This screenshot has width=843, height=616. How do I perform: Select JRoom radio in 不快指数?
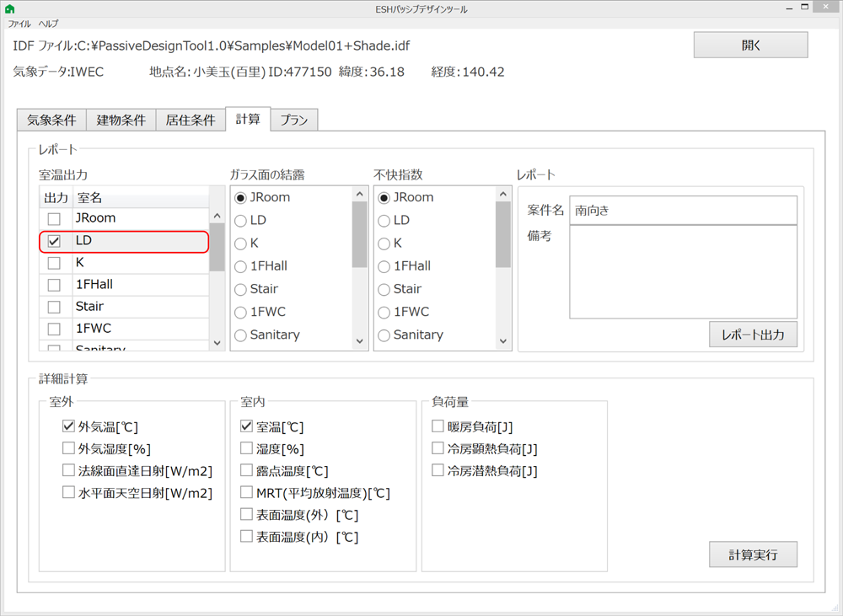pos(384,198)
